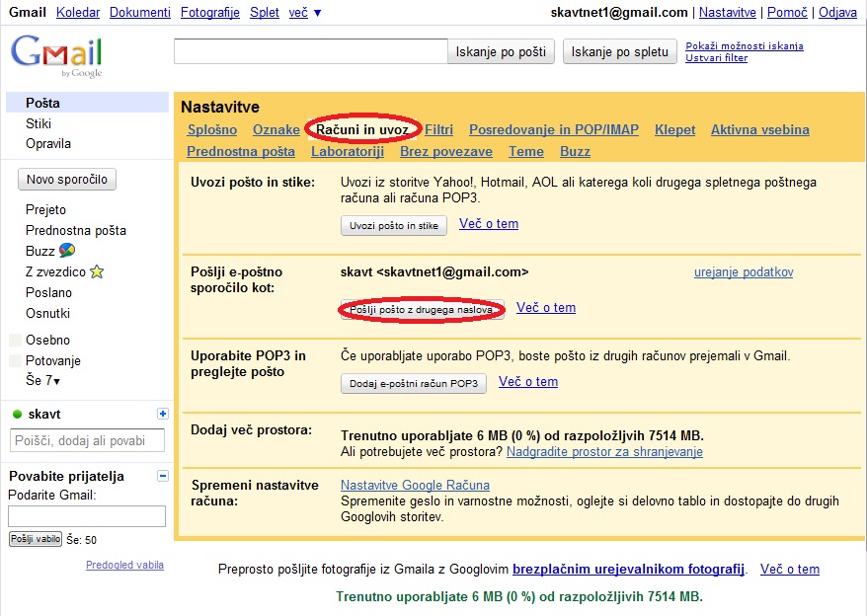Open the Z zvezdico folder
The height and width of the screenshot is (616, 867).
(55, 271)
